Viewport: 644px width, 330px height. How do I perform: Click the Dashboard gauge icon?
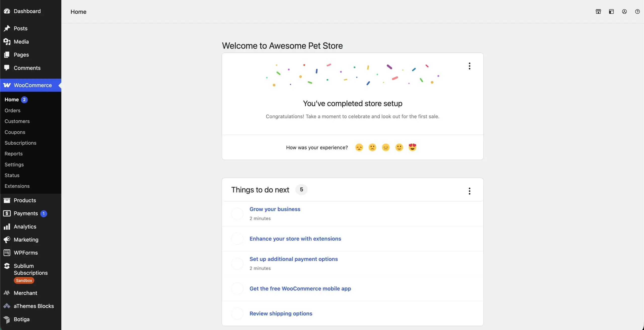coord(7,11)
